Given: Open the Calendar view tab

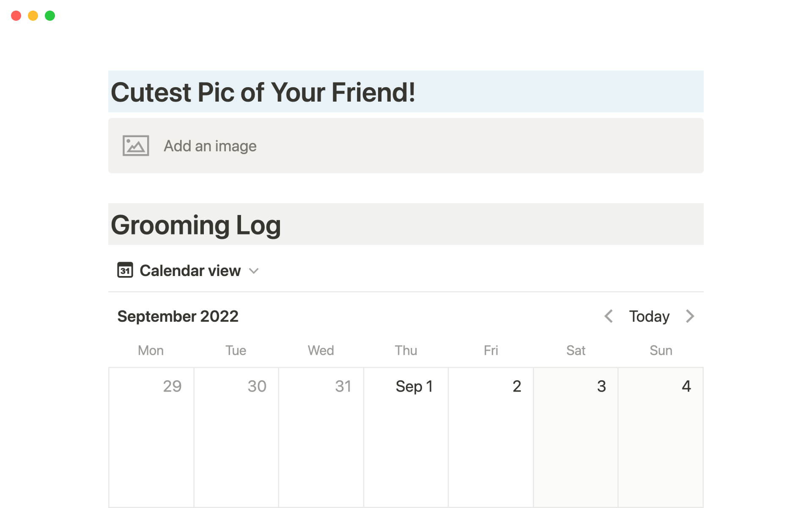Looking at the screenshot, I should (190, 271).
